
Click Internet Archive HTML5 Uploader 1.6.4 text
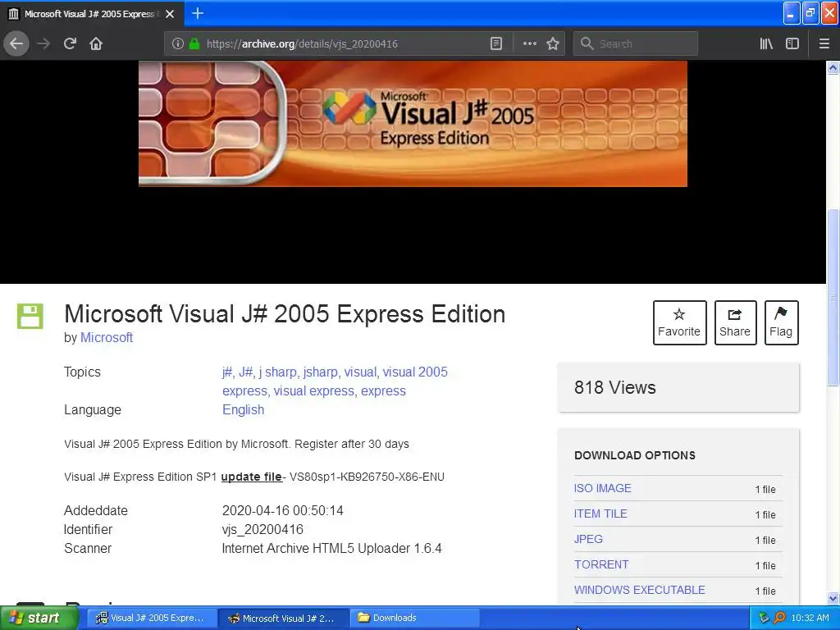click(x=331, y=549)
